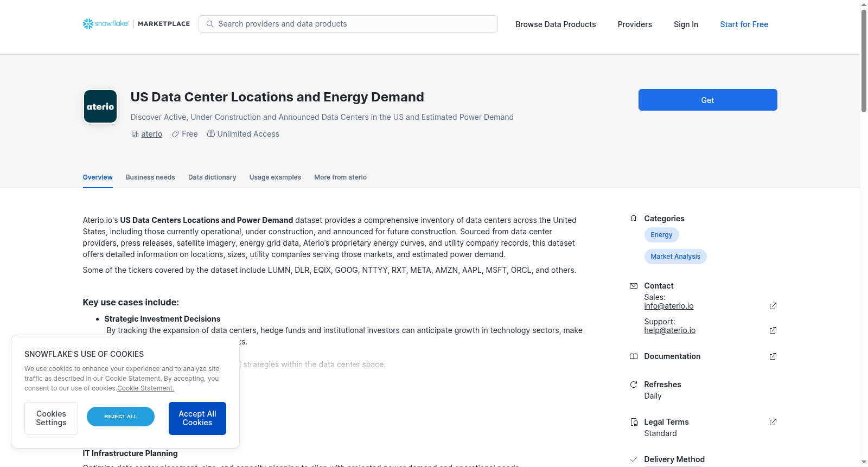Click 'IT Infrastructure Planning' heading text
The height and width of the screenshot is (467, 868).
click(130, 453)
